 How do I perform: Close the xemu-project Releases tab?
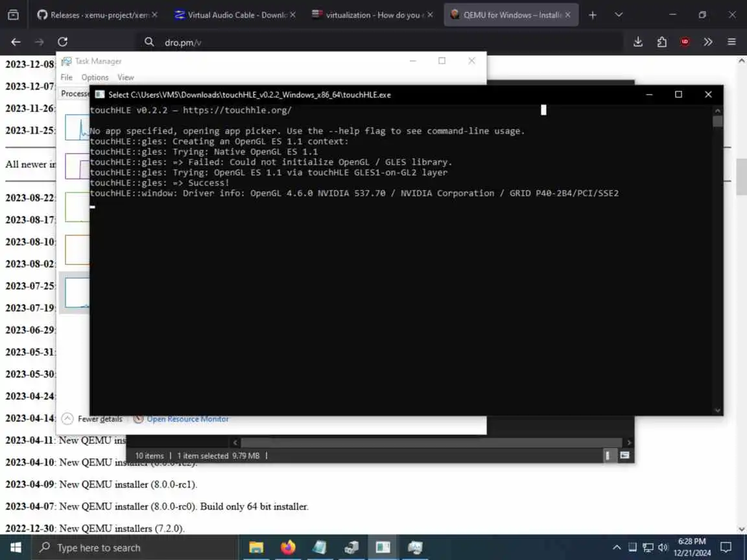[x=154, y=16]
